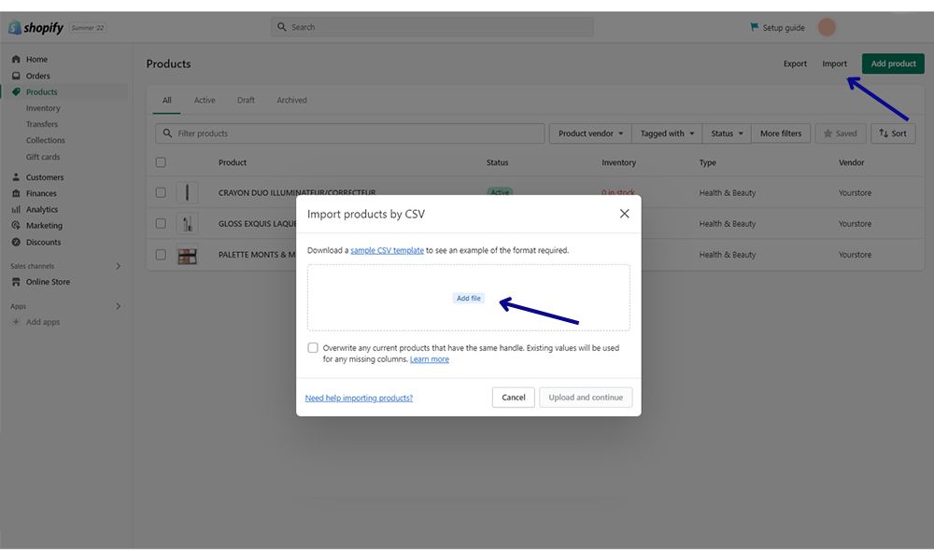Click the Orders inbox icon
Image resolution: width=934 pixels, height=560 pixels.
[16, 76]
